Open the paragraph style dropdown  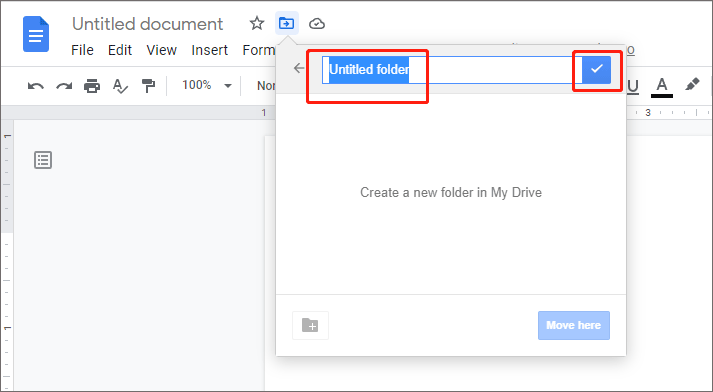266,85
